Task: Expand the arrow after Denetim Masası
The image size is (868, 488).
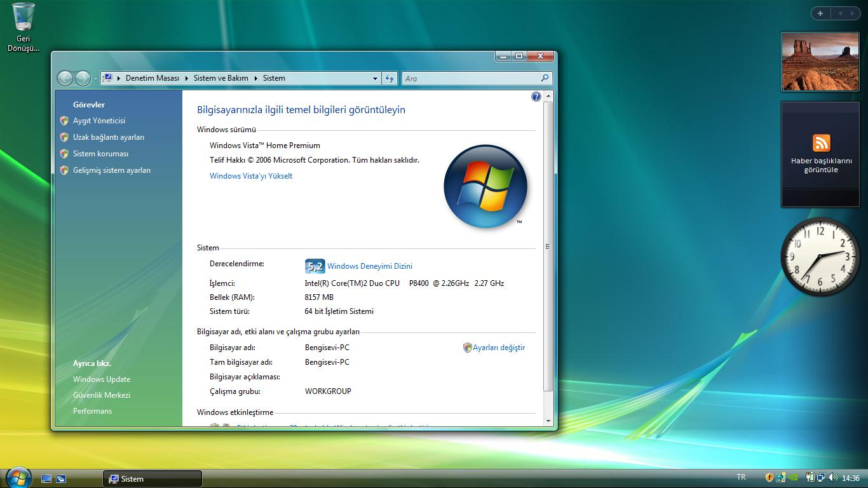Action: pos(187,78)
